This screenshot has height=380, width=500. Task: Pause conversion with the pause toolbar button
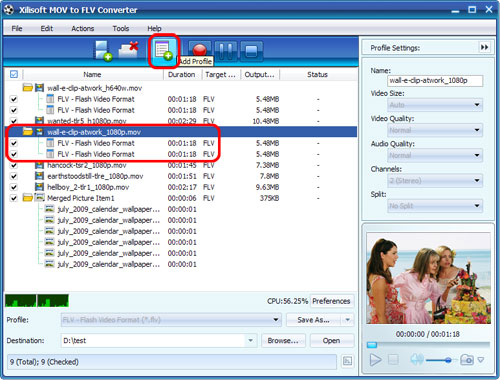[226, 51]
